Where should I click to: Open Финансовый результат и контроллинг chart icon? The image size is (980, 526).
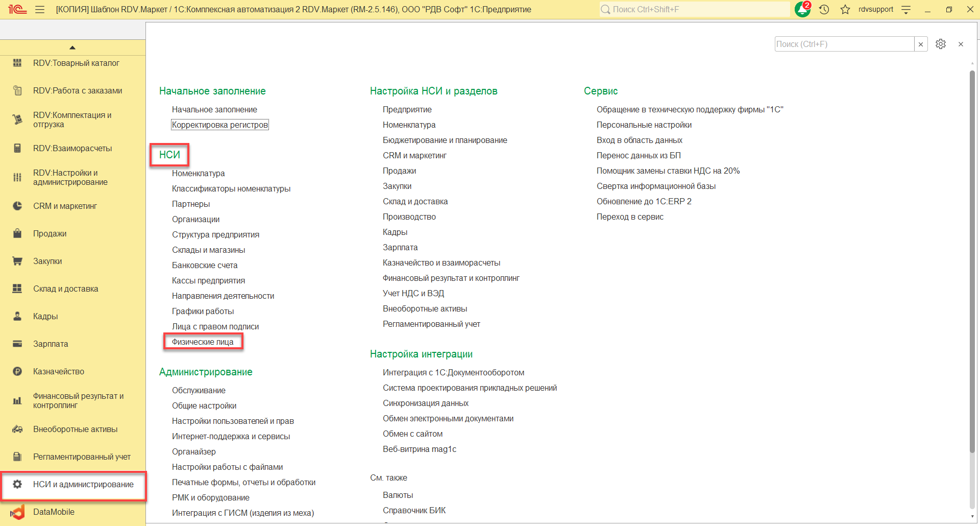pos(17,400)
